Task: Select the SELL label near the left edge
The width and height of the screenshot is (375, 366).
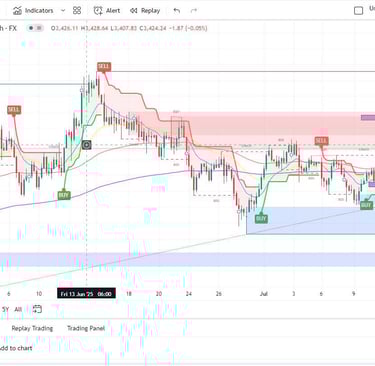Action: (14, 110)
